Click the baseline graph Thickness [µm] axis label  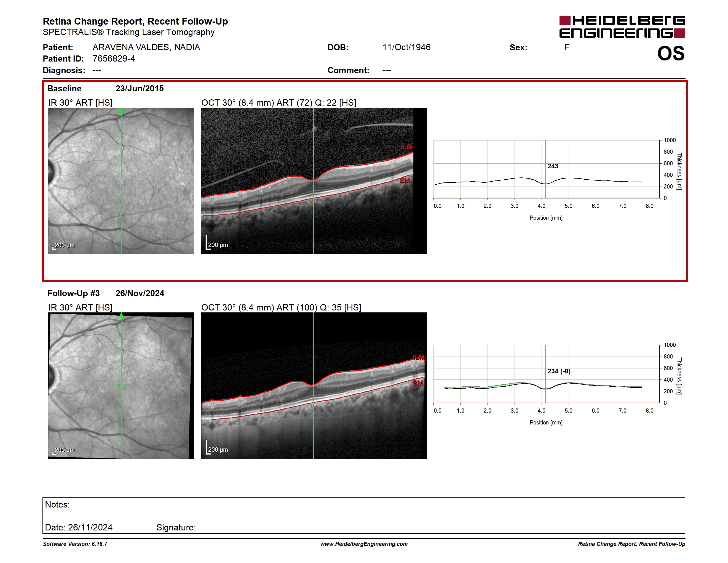tap(679, 171)
